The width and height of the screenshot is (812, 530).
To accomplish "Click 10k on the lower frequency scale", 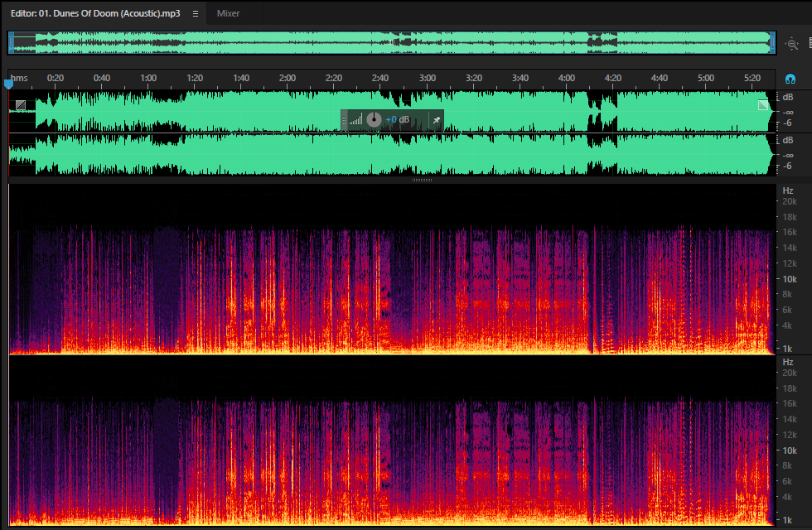I will 790,450.
